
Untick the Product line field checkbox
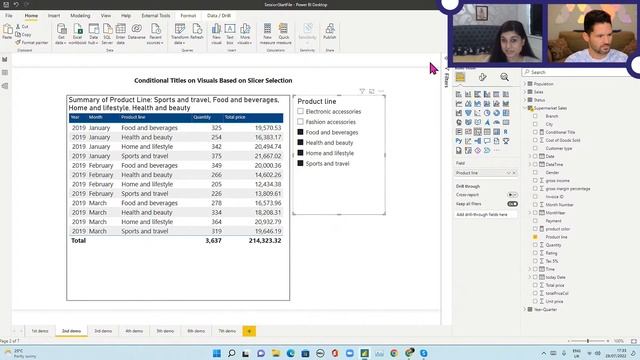coord(535,237)
